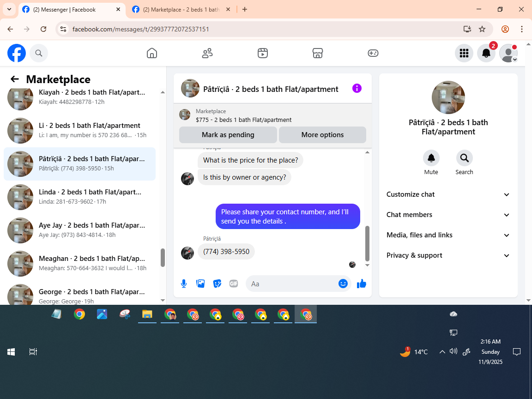532x399 pixels.
Task: Click More options button
Action: coord(322,135)
